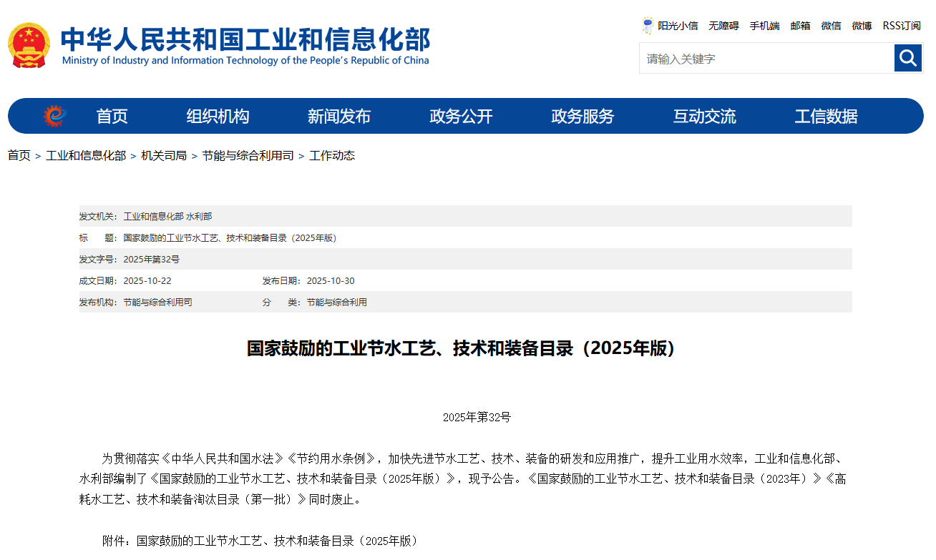
Task: Go to 新闻发布 section
Action: 339,117
